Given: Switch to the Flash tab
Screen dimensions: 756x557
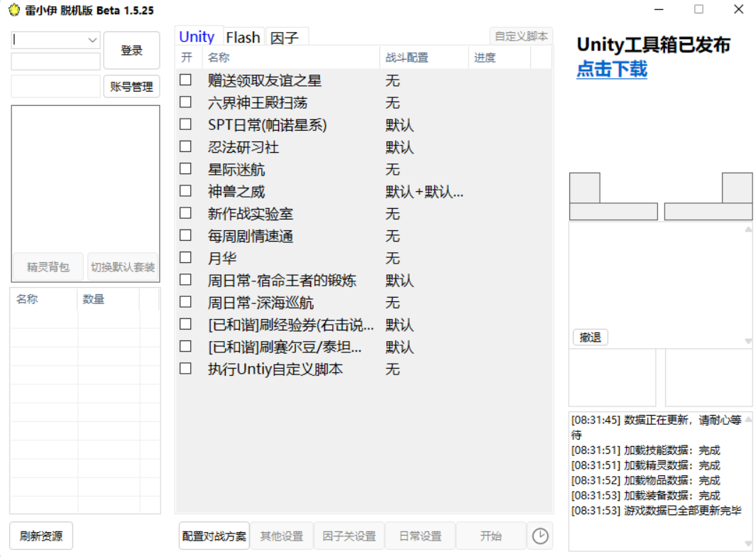Looking at the screenshot, I should tap(243, 38).
